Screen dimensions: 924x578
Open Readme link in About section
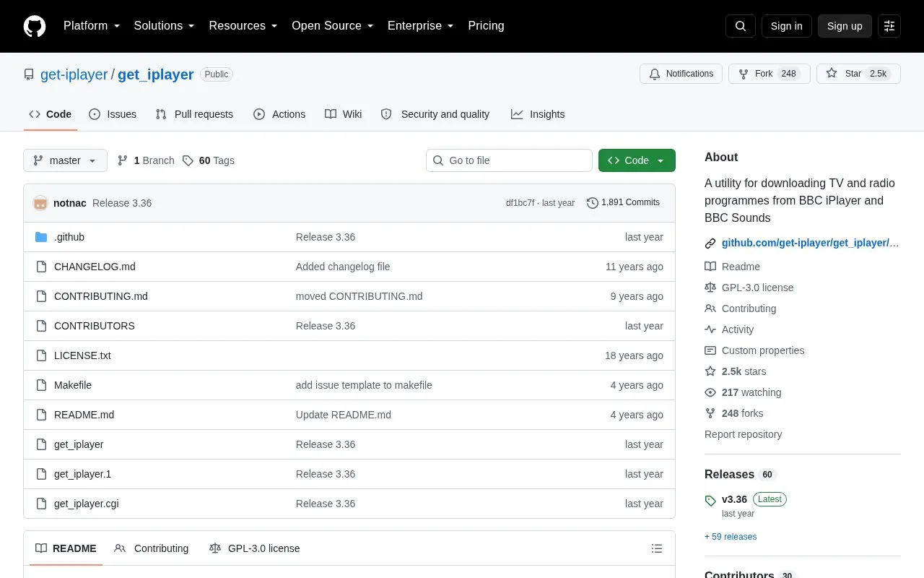(733, 267)
